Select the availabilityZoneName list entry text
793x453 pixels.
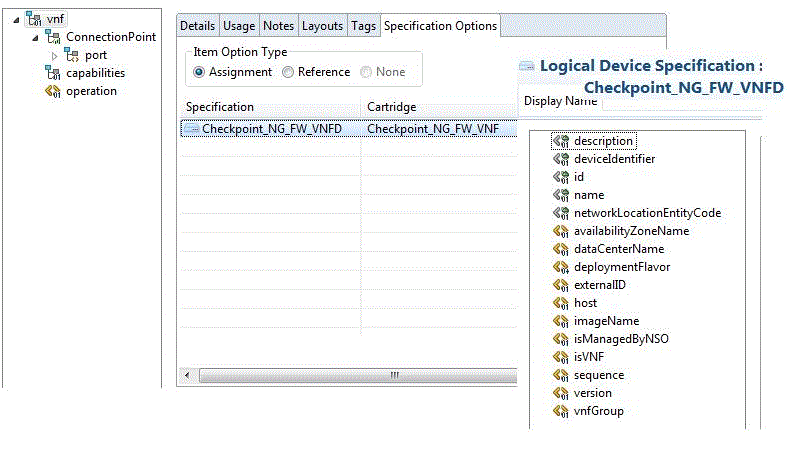coord(632,231)
